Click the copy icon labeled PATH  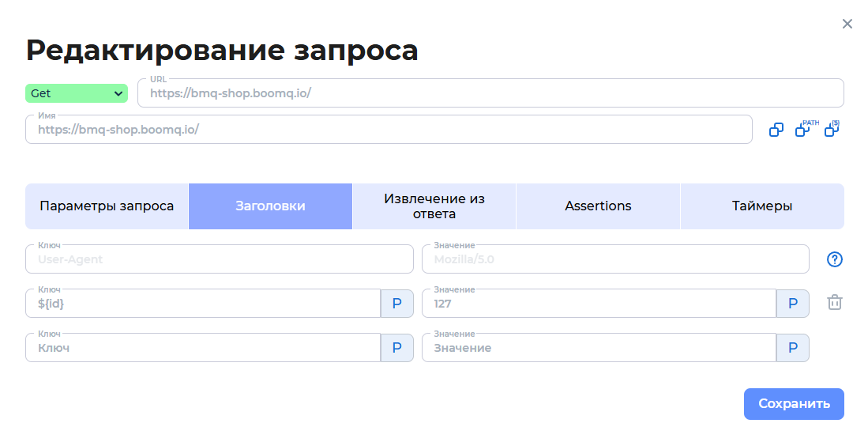tap(806, 129)
